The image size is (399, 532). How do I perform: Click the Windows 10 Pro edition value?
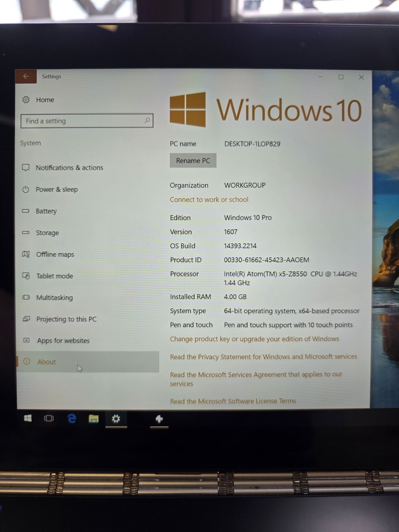point(248,218)
